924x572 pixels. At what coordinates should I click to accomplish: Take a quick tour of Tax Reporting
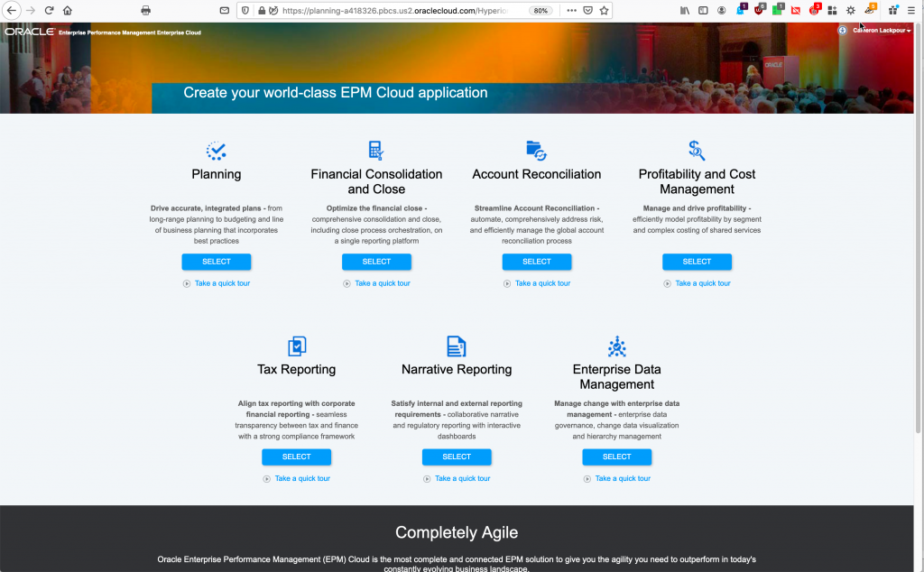point(302,478)
